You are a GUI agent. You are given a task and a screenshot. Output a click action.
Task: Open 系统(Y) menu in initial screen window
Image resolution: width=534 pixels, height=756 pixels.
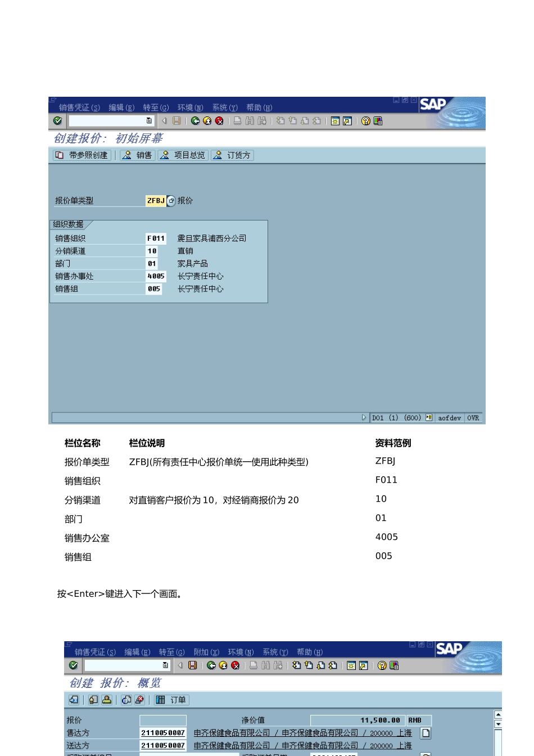(225, 107)
